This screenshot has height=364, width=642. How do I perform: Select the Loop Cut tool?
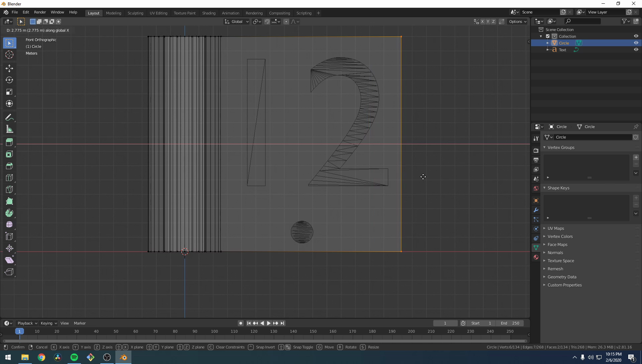(9, 178)
